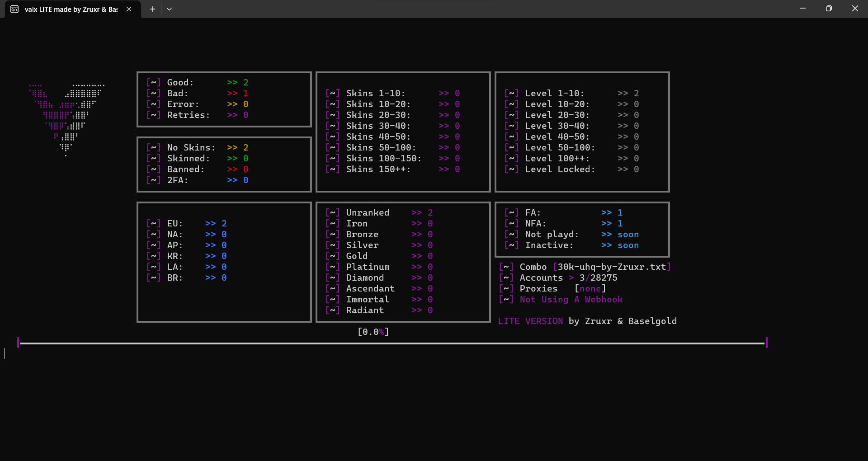Click the 'KR:' region row
This screenshot has width=868, height=461.
pyautogui.click(x=186, y=256)
